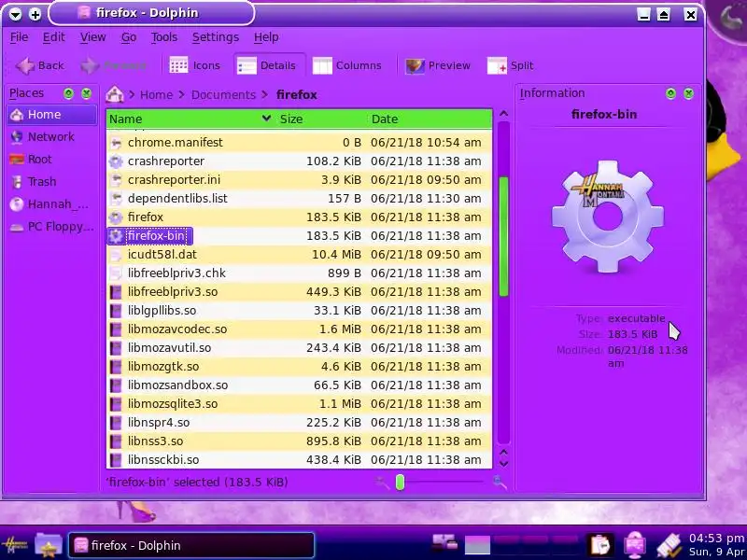Toggle the Preview option in toolbar
The image size is (747, 560).
pyautogui.click(x=438, y=65)
